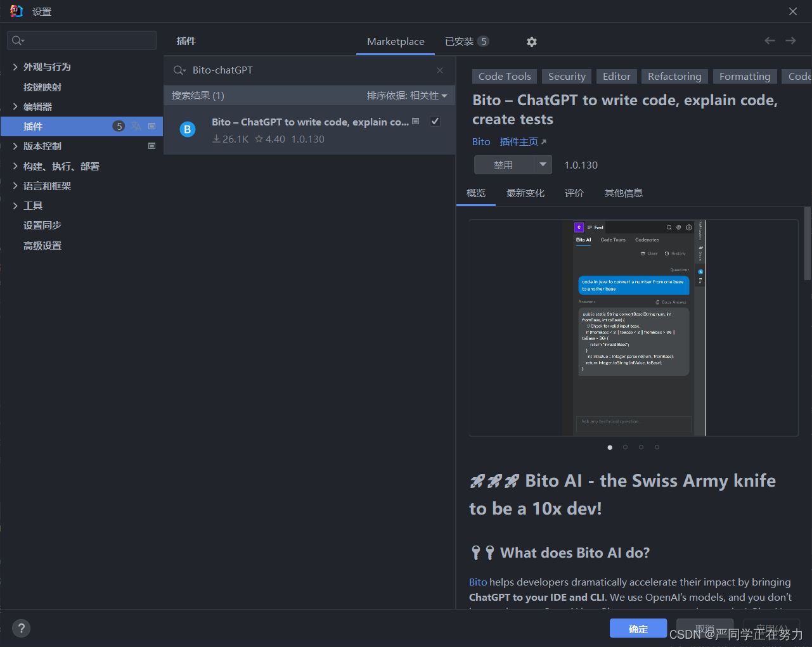
Task: Select fourth screenshot carousel dot
Action: point(657,447)
